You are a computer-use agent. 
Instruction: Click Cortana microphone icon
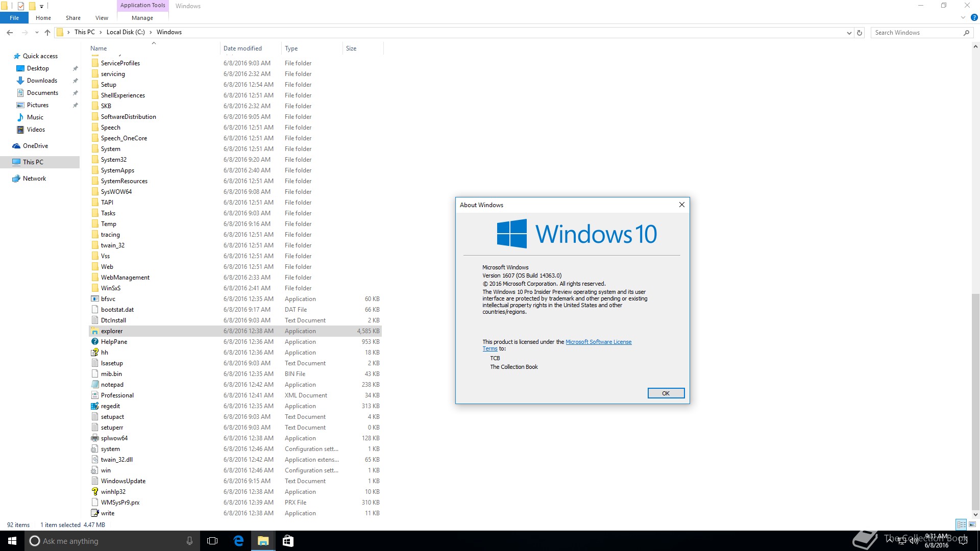point(189,541)
